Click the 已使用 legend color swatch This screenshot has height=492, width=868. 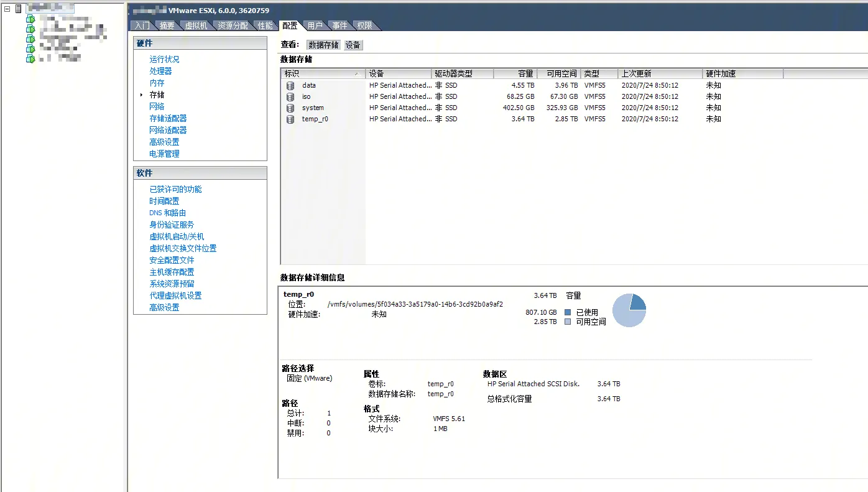tap(568, 312)
